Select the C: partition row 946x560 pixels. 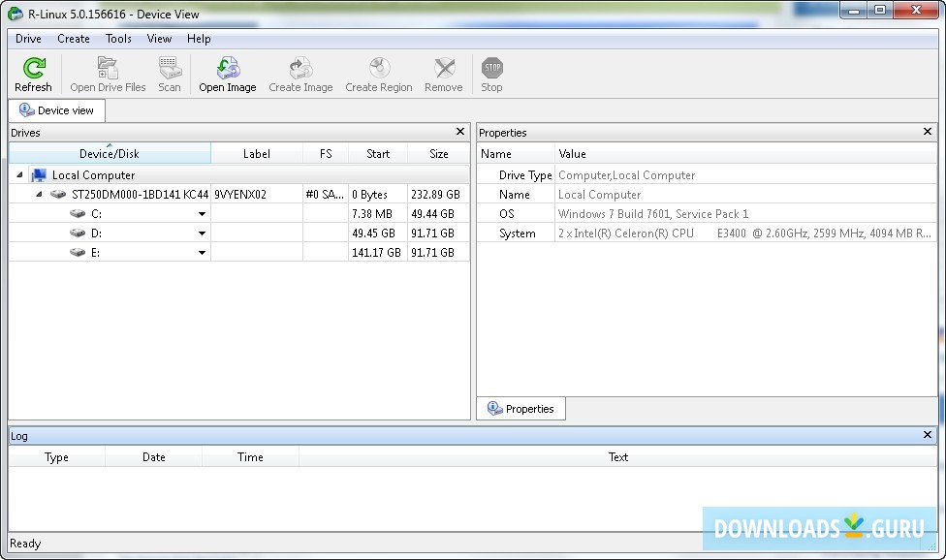pos(238,213)
